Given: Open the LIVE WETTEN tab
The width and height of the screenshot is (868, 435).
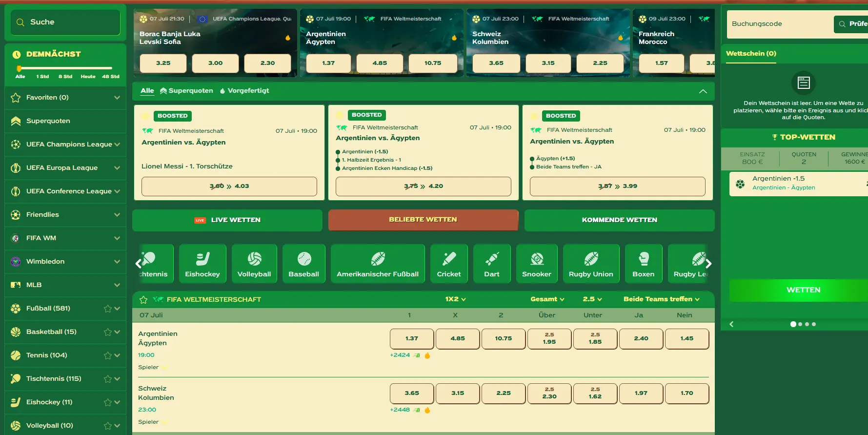Looking at the screenshot, I should click(227, 220).
